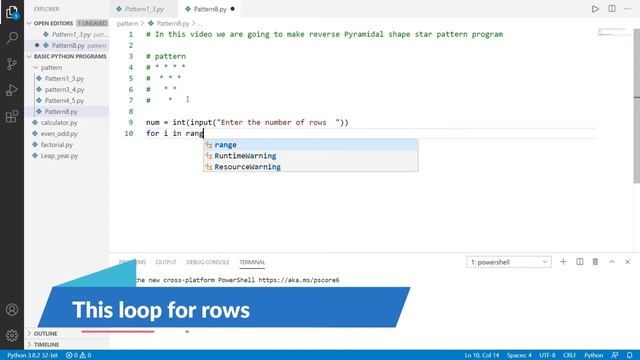The width and height of the screenshot is (640, 360).
Task: Select Pattern8.py under Open Editors
Action: pos(68,45)
